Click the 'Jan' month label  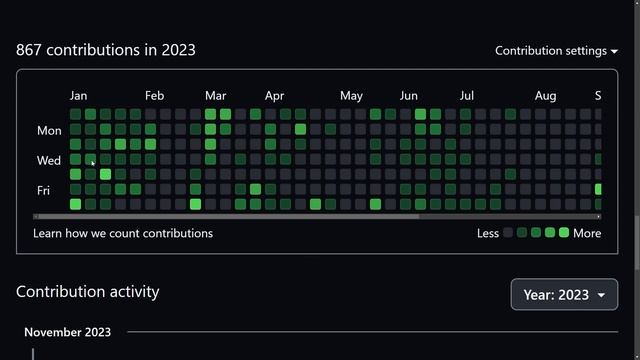pos(78,96)
